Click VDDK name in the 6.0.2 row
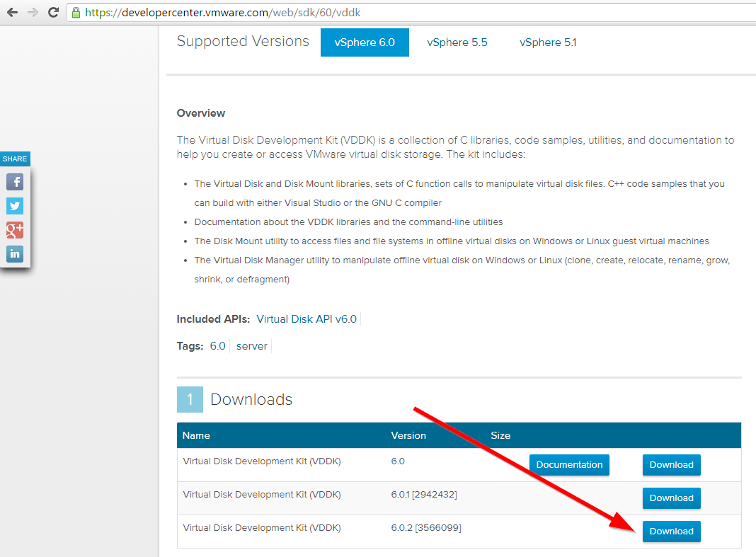Screen dimensions: 756x557 point(262,527)
